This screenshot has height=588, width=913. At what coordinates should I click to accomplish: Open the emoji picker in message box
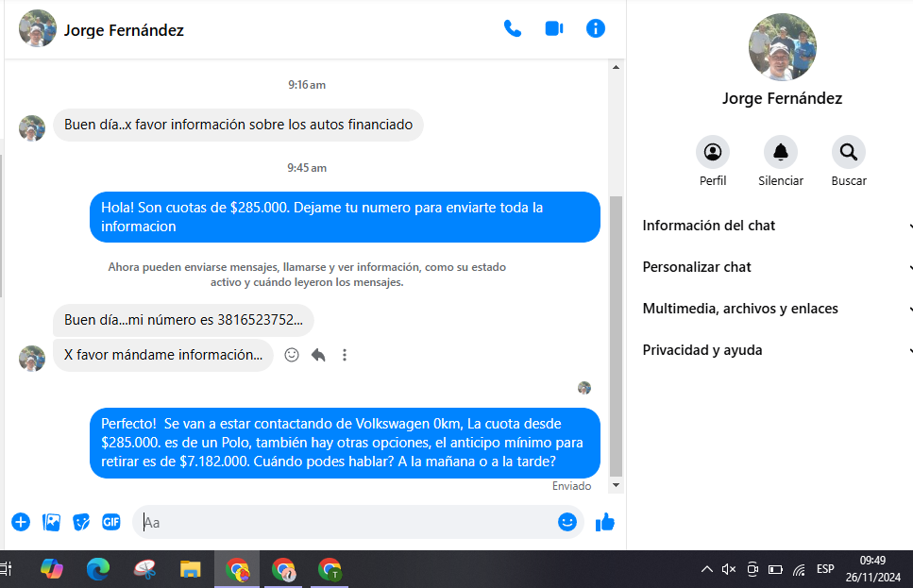click(x=566, y=522)
